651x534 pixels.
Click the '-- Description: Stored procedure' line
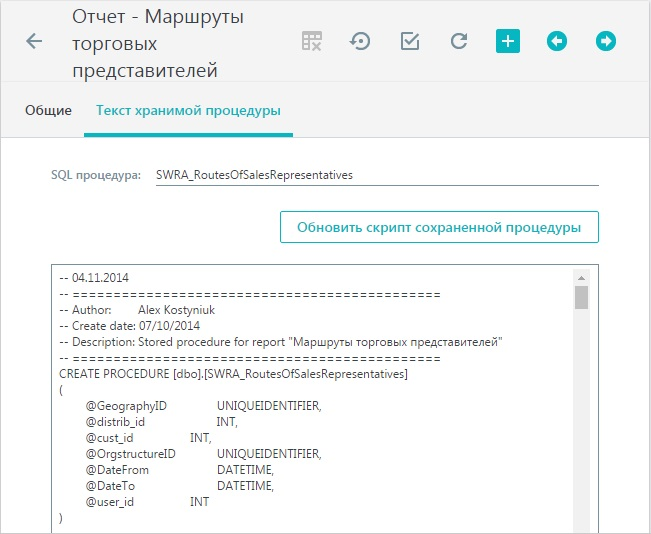(x=281, y=342)
